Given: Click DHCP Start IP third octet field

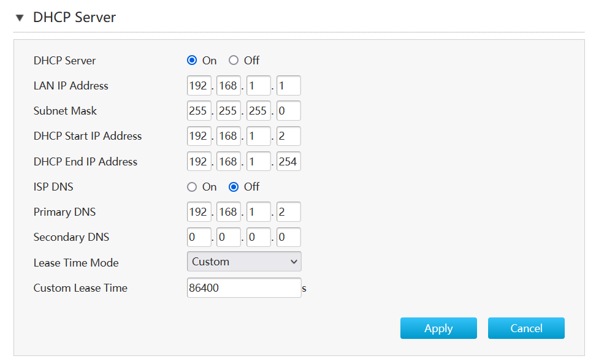Looking at the screenshot, I should click(x=258, y=136).
